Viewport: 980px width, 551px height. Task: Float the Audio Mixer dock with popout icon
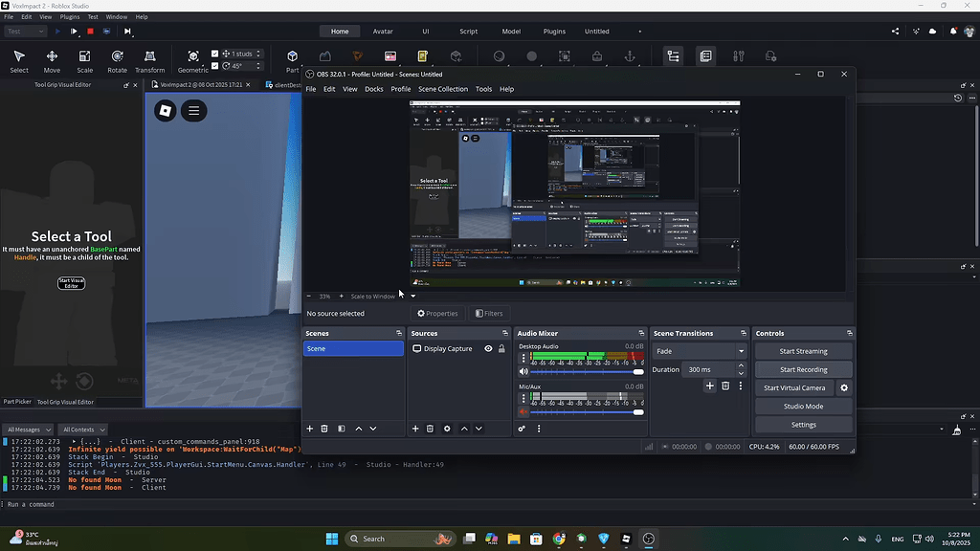pos(641,334)
